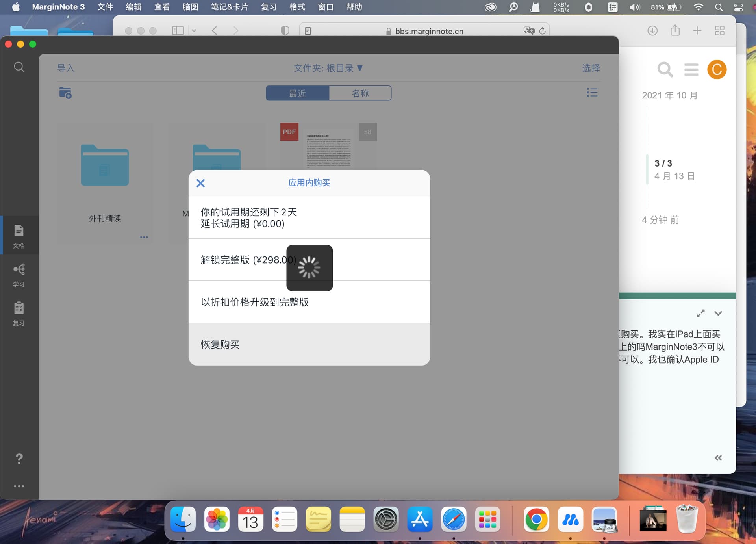Click Restore Purchase (恢复购买)
This screenshot has height=544, width=756.
coord(309,344)
